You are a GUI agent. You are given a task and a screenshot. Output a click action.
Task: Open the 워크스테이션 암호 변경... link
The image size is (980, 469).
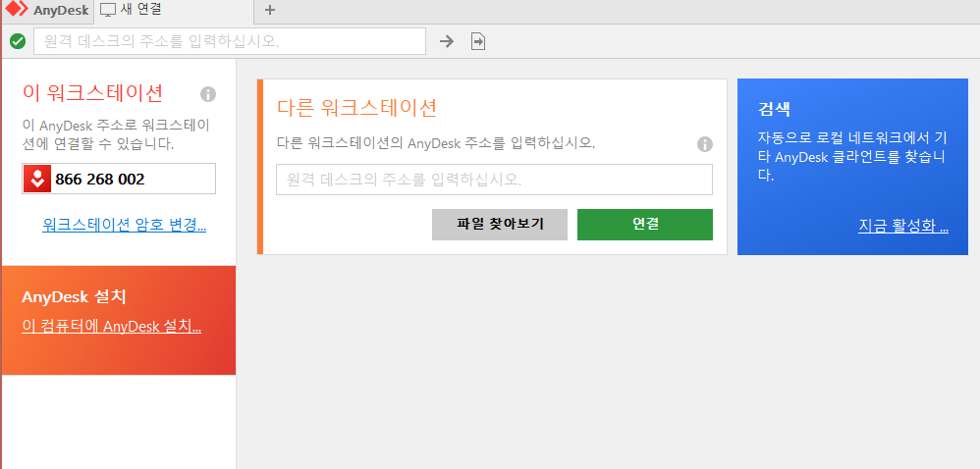pyautogui.click(x=125, y=225)
